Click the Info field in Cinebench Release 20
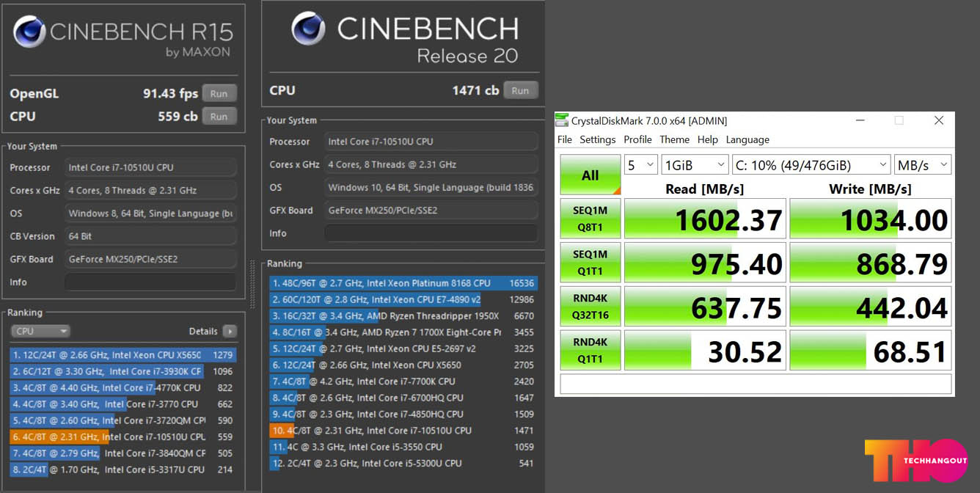 click(x=431, y=233)
